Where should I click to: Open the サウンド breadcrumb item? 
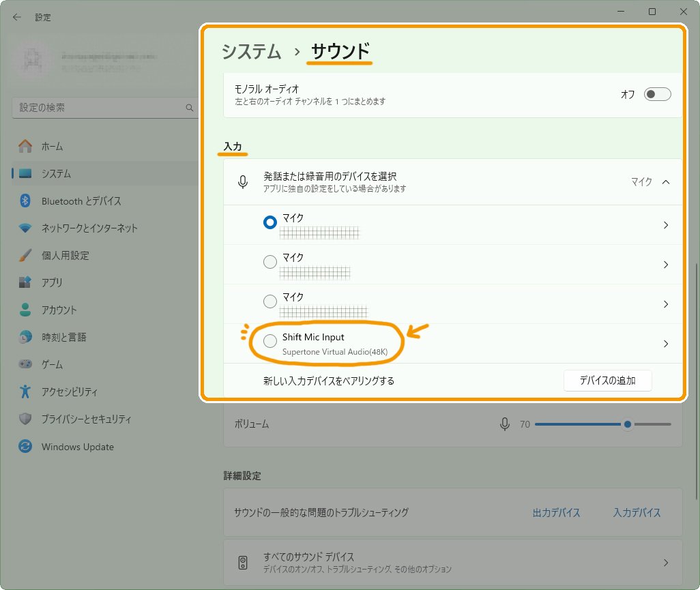pyautogui.click(x=339, y=51)
